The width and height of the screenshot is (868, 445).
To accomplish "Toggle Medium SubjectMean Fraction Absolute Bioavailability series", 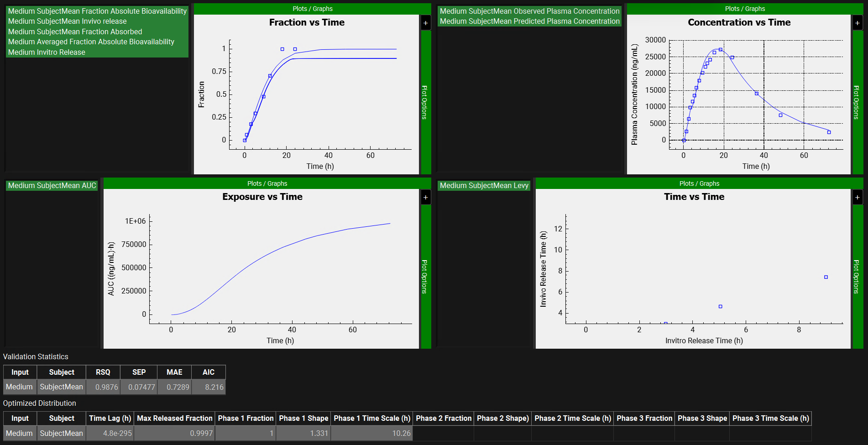I will [97, 11].
